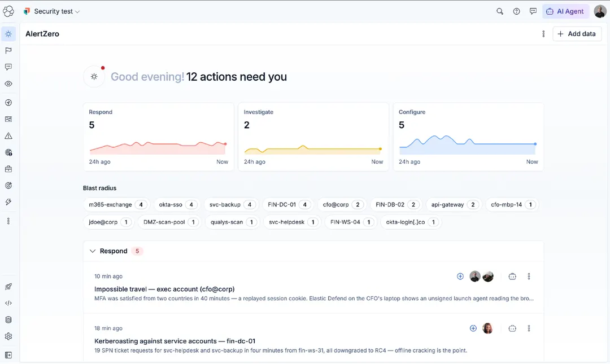
Task: Open more actions for Kerberoasting alert
Action: (x=529, y=328)
